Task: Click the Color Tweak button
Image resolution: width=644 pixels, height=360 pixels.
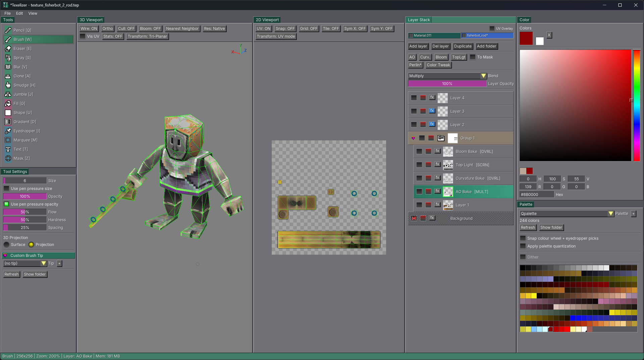Action: pos(438,65)
